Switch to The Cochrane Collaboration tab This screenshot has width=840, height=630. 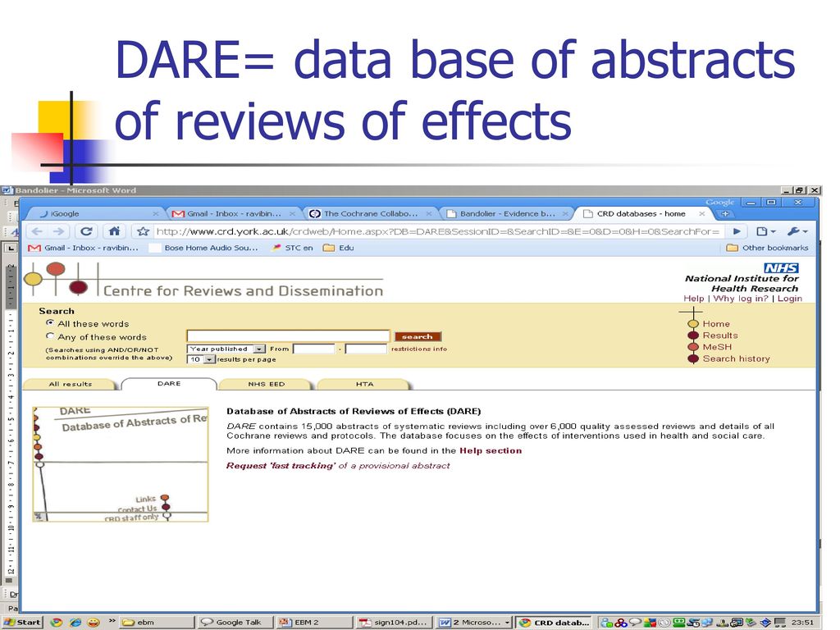(x=370, y=214)
